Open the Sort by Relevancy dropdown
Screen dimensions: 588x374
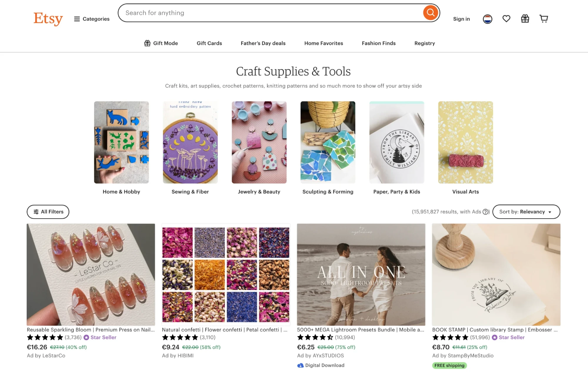click(526, 212)
